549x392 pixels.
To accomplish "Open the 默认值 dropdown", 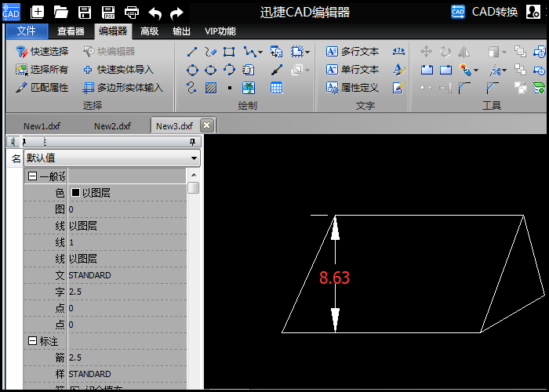I will 112,158.
